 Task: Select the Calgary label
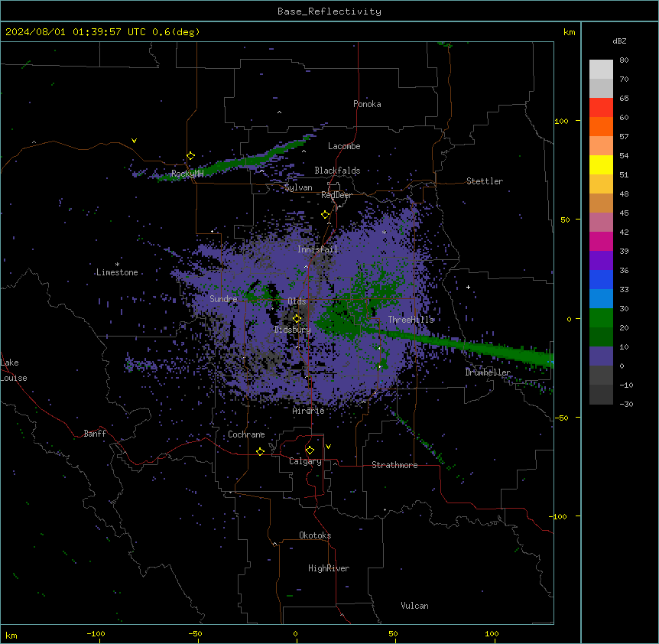click(305, 461)
